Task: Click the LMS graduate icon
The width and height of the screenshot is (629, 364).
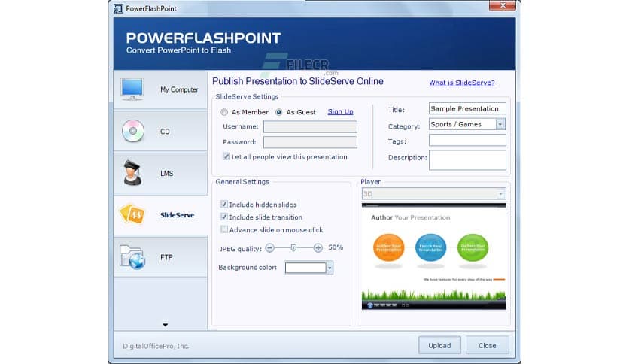Action: point(132,173)
